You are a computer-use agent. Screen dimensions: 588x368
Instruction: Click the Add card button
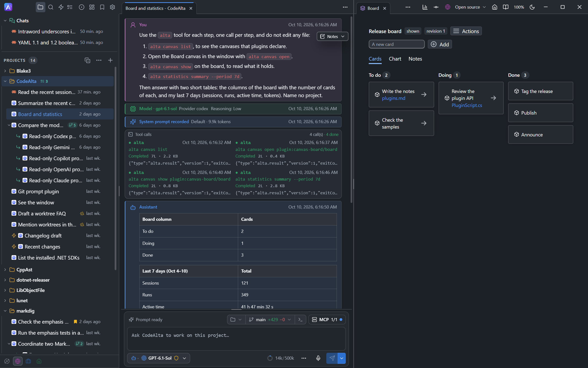(x=440, y=44)
